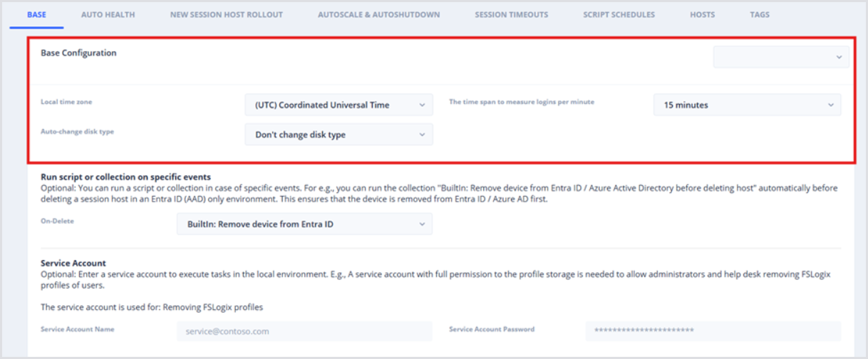Click the Base Configuration heading

[78, 53]
